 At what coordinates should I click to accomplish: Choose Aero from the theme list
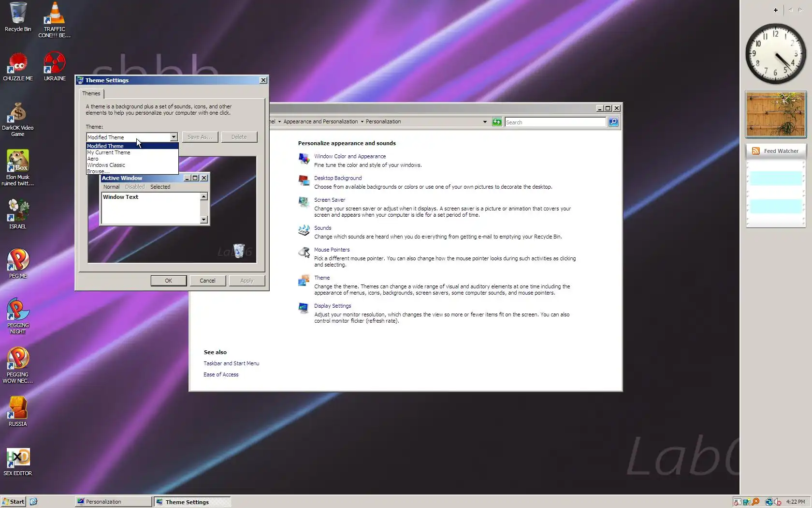pyautogui.click(x=132, y=159)
